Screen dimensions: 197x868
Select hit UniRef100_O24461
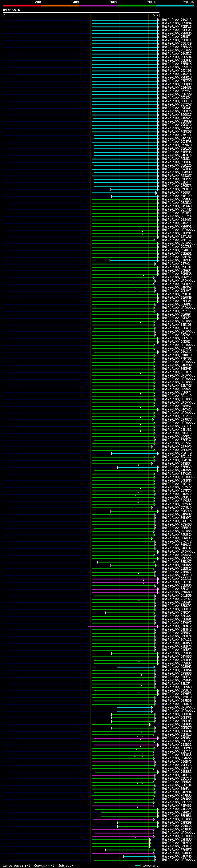click(x=177, y=88)
